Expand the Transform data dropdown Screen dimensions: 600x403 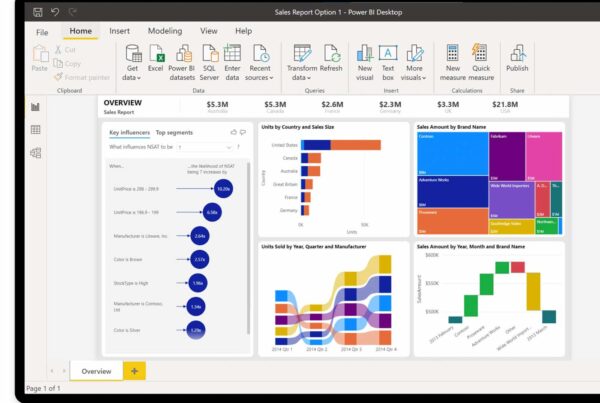click(300, 77)
